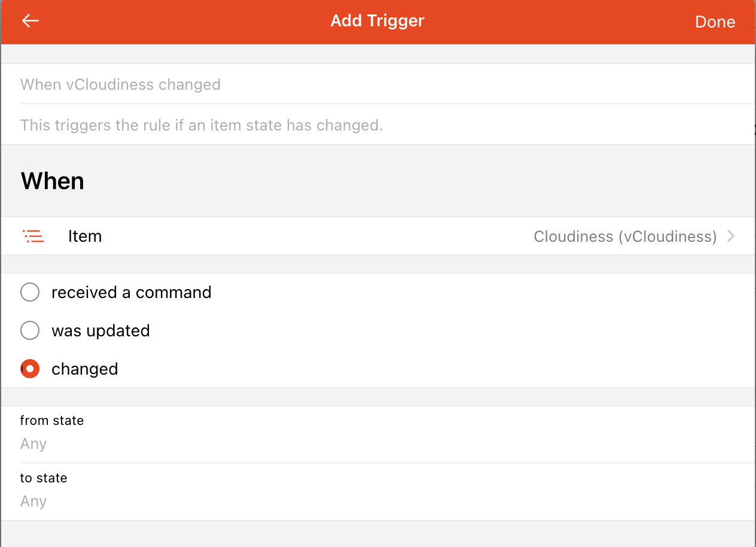Click the selected 'changed' radio button
756x547 pixels.
[x=30, y=369]
